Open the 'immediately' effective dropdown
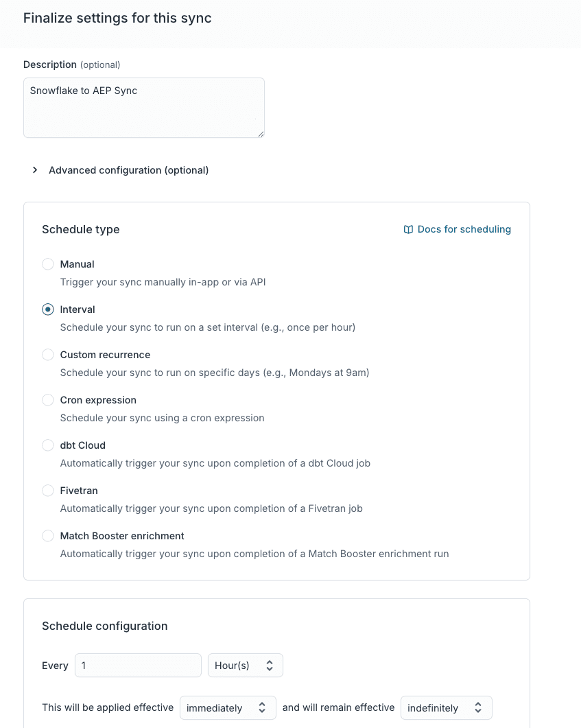This screenshot has width=581, height=728. tap(227, 708)
